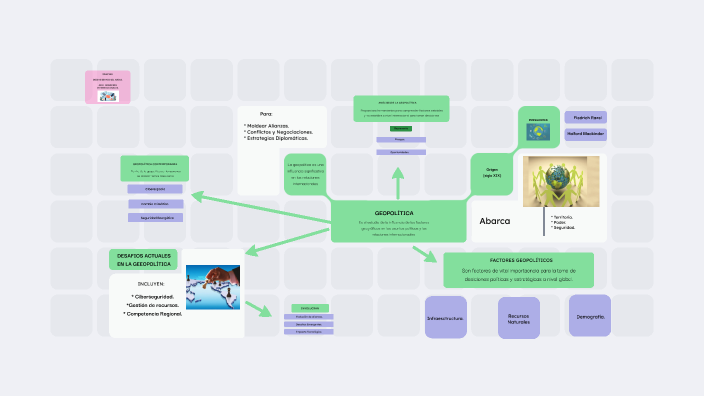Select the Ciberespacio purple bar
704x396 pixels.
[155, 189]
